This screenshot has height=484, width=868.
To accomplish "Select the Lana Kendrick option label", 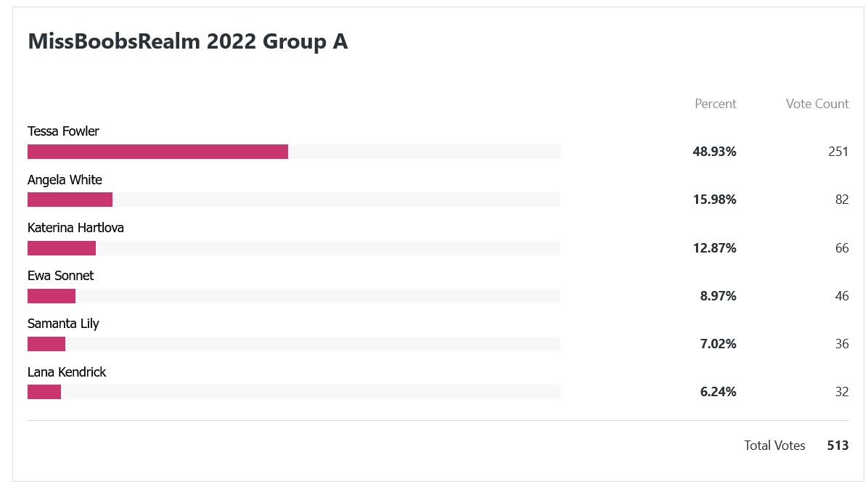I will 67,372.
